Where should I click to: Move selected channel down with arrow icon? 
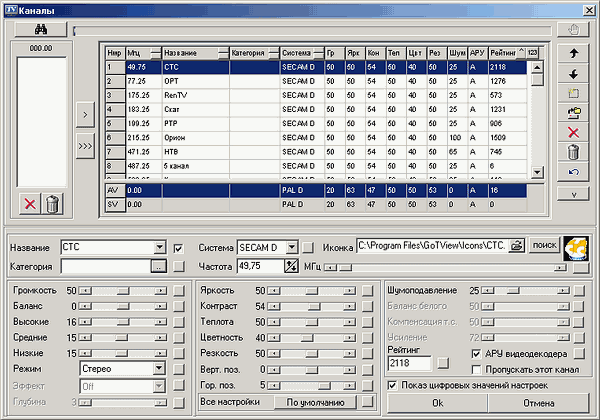click(x=573, y=72)
